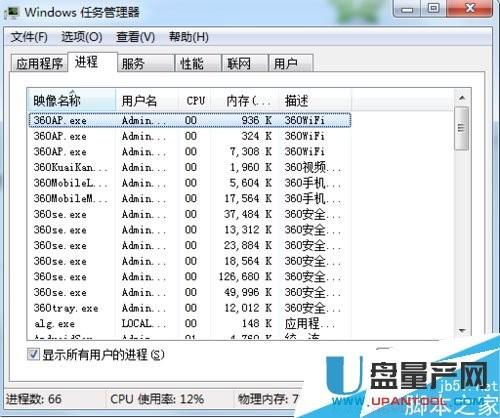Open the 性能 tab
The width and height of the screenshot is (500, 418).
tap(198, 63)
